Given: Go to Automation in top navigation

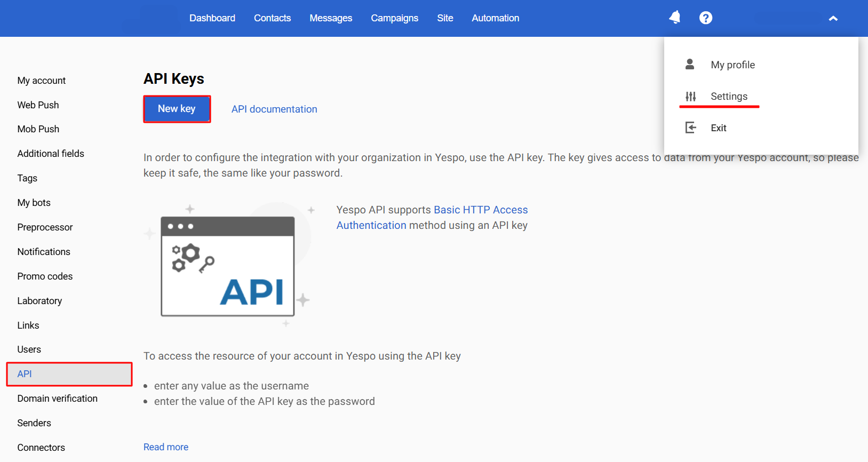Looking at the screenshot, I should point(495,18).
